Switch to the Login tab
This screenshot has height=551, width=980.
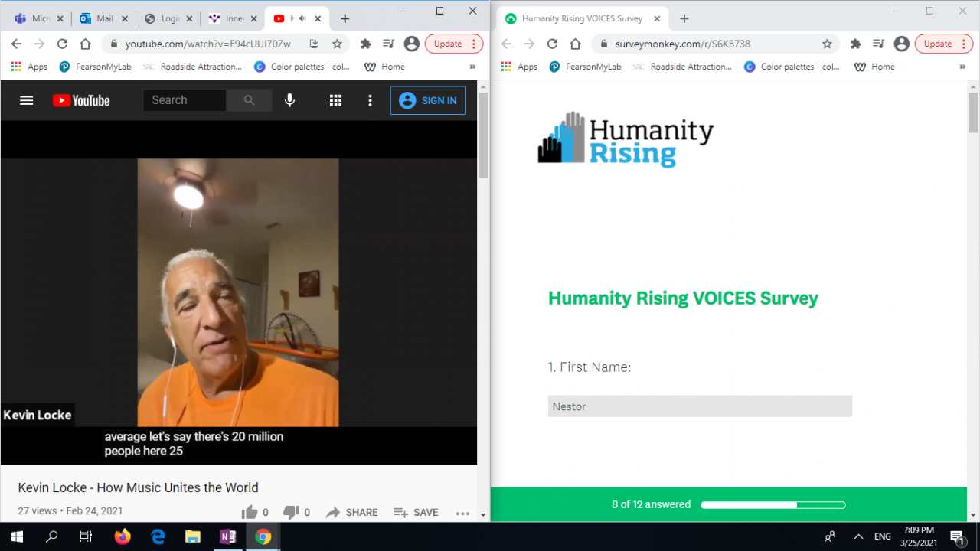(x=168, y=18)
